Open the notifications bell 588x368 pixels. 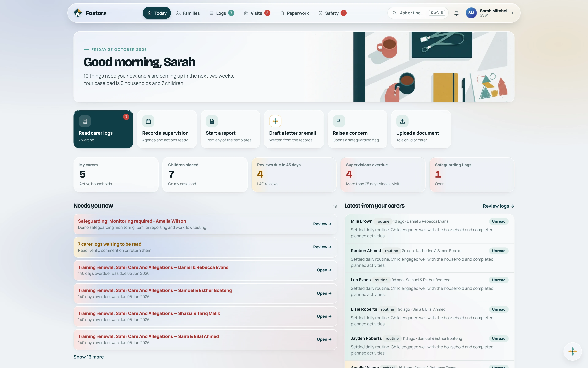tap(456, 13)
